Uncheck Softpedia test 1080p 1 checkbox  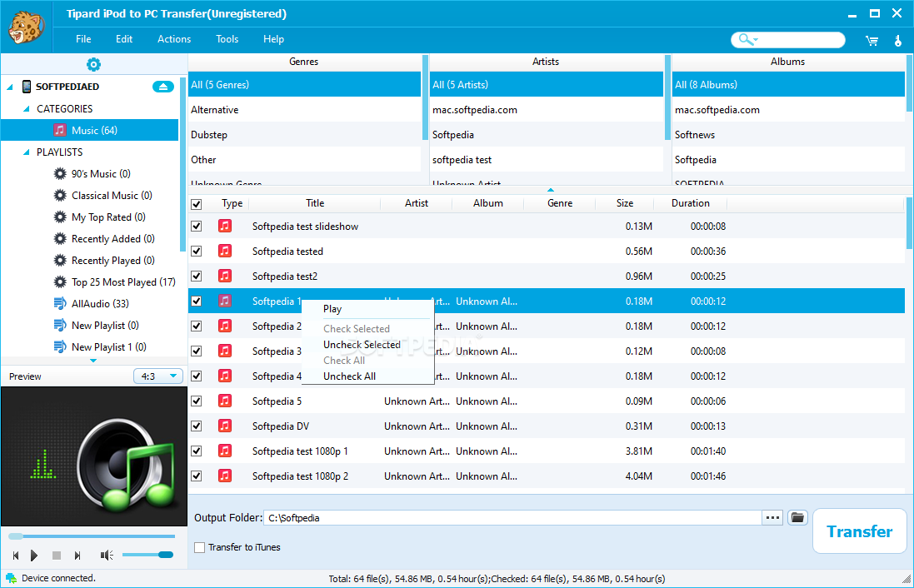197,451
